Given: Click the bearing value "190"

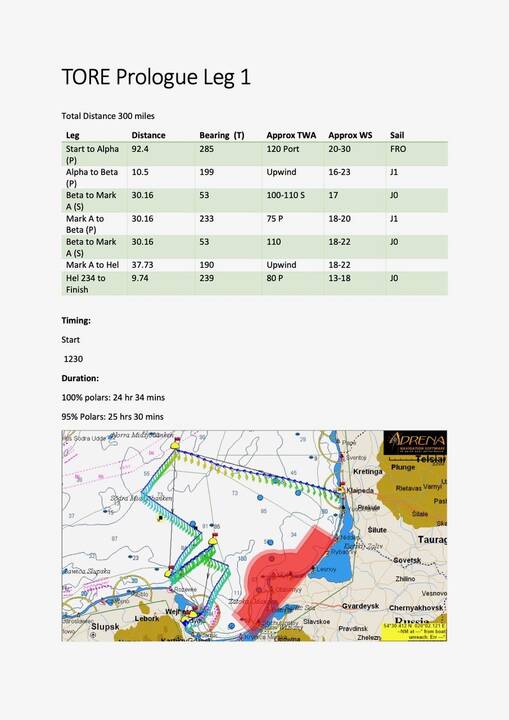Looking at the screenshot, I should 207,265.
